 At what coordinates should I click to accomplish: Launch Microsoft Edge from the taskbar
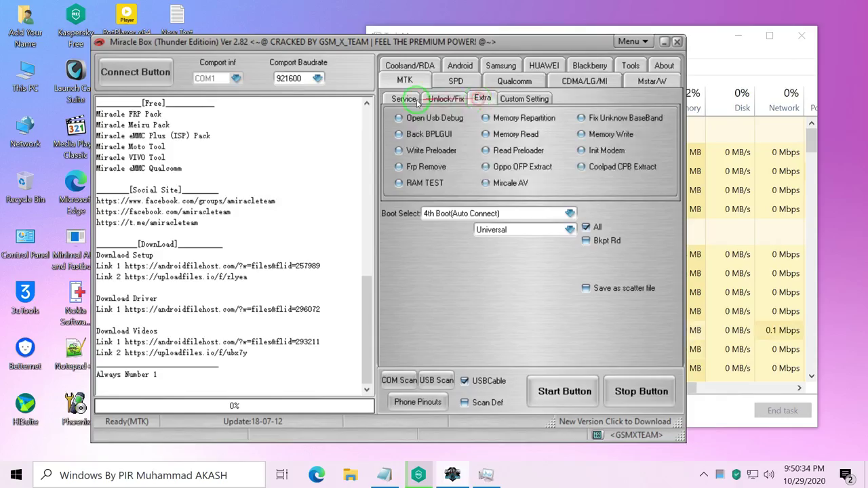316,474
